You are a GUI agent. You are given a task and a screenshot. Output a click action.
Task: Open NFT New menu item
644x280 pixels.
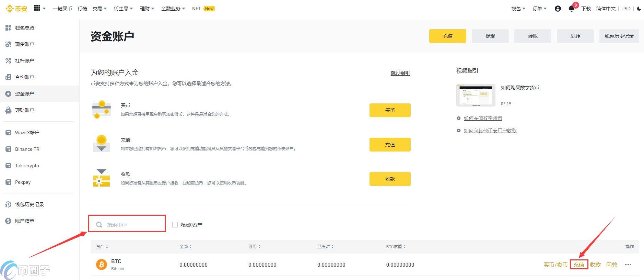coord(203,9)
